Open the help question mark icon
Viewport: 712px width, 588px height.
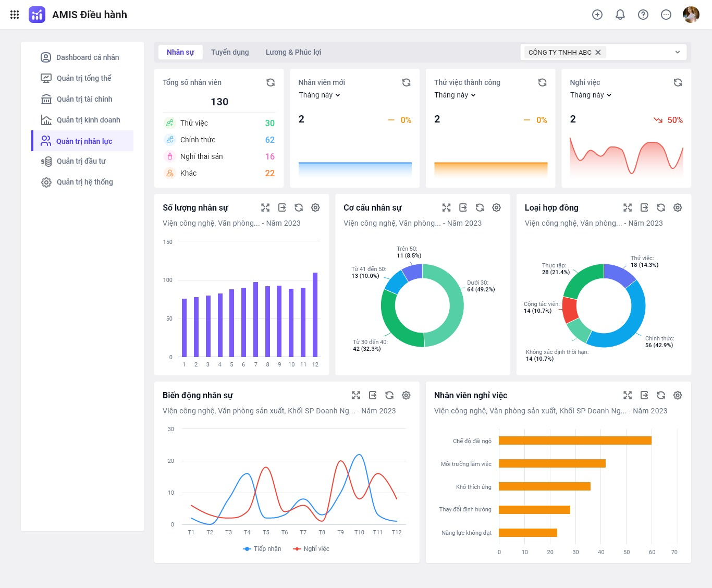point(643,15)
